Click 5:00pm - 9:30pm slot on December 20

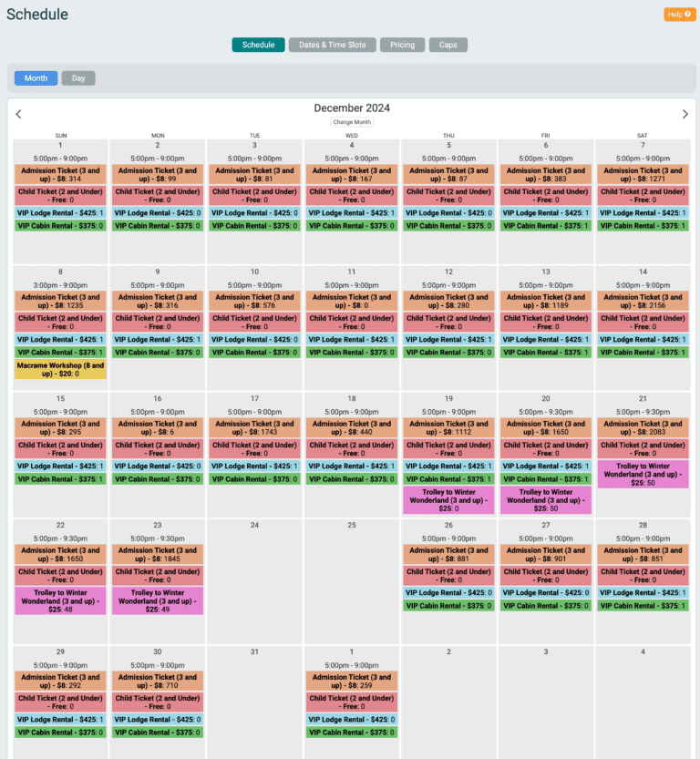[546, 412]
